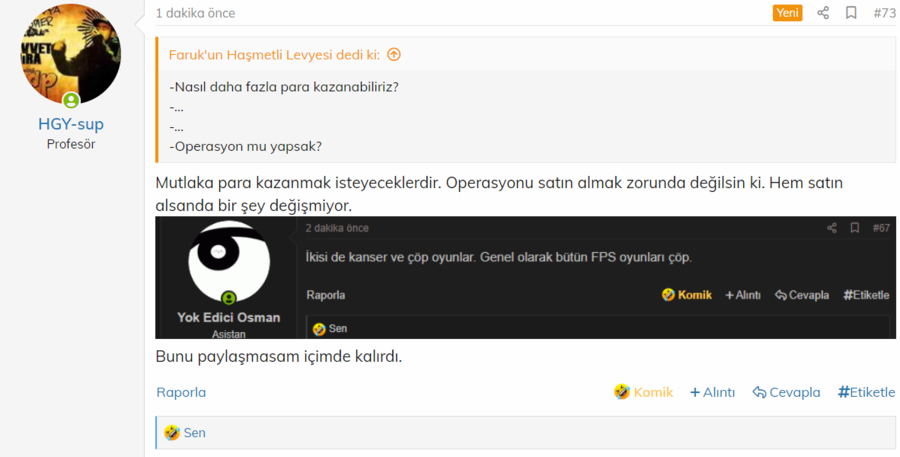Click the laughing emoji beside Komik
Image resolution: width=900 pixels, height=457 pixels.
622,392
